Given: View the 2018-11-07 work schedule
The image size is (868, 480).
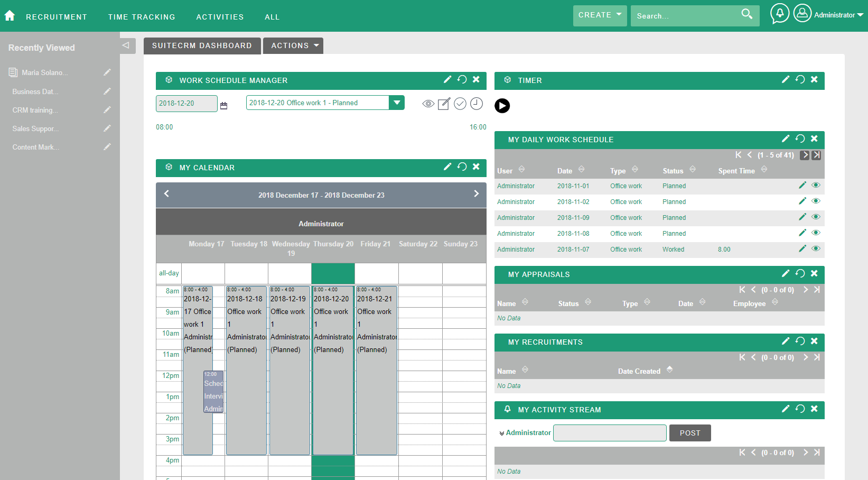Looking at the screenshot, I should pyautogui.click(x=816, y=248).
